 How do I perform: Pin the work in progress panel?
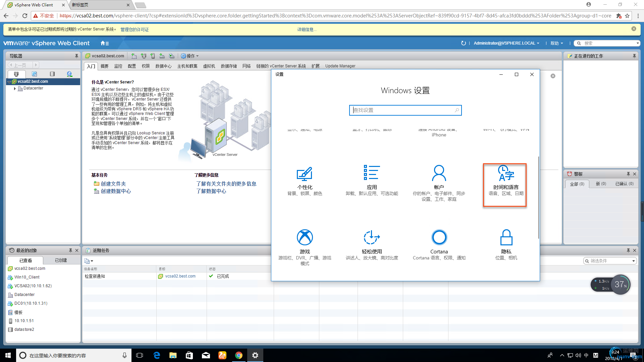[634, 56]
